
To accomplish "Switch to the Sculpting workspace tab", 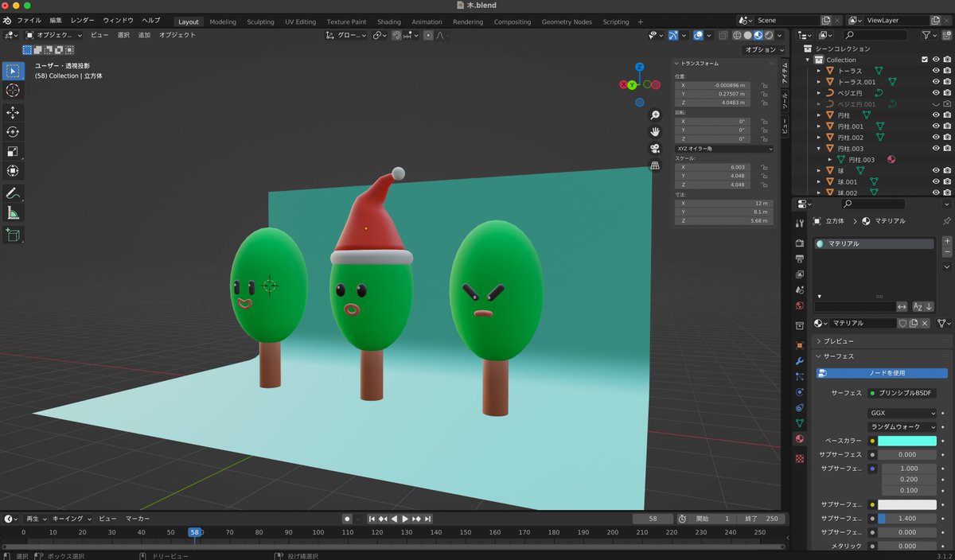I will point(260,22).
